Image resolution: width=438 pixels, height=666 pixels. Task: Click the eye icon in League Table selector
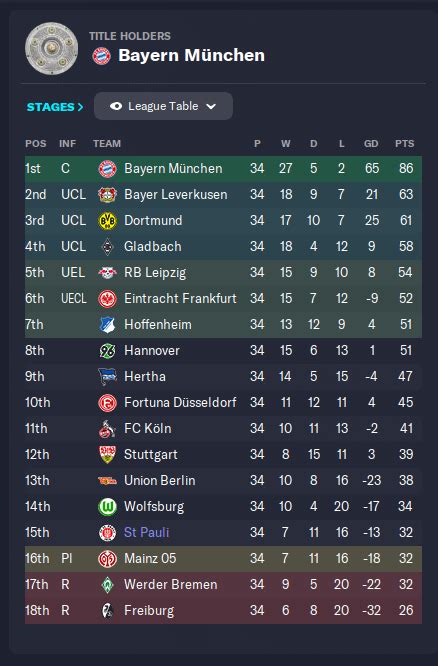[116, 106]
